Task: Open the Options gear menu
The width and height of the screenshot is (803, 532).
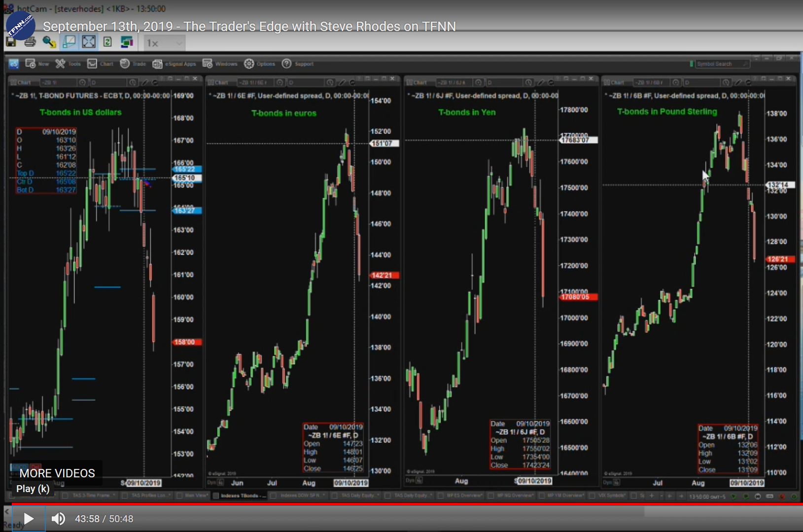Action: click(260, 64)
